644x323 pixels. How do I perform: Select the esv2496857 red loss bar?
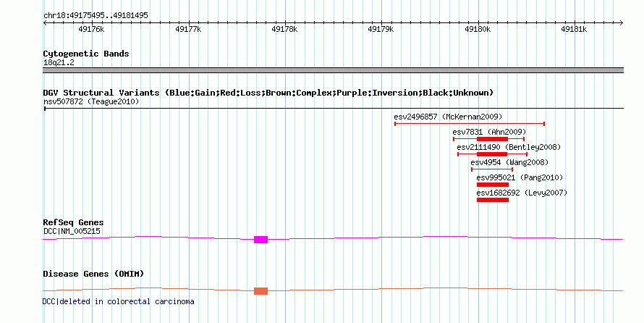(470, 124)
